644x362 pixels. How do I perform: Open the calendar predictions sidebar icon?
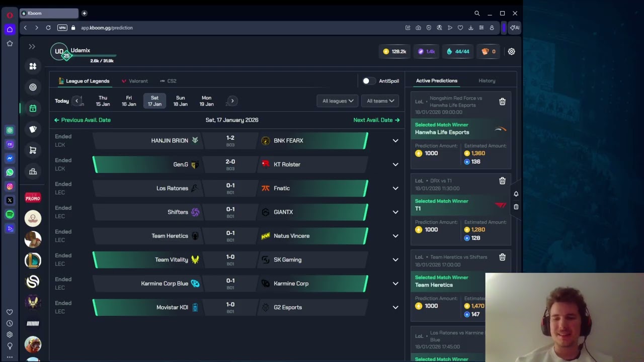point(33,108)
